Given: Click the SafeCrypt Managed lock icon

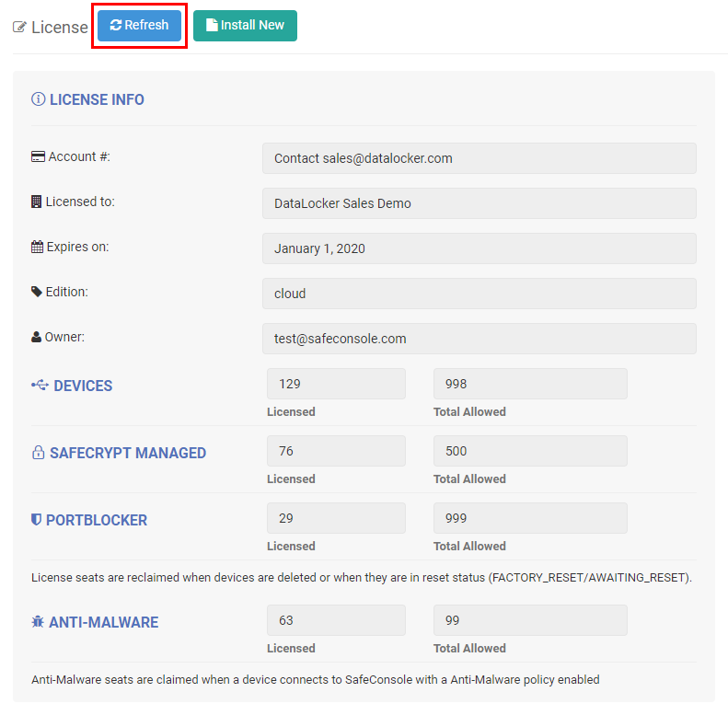Looking at the screenshot, I should (38, 452).
